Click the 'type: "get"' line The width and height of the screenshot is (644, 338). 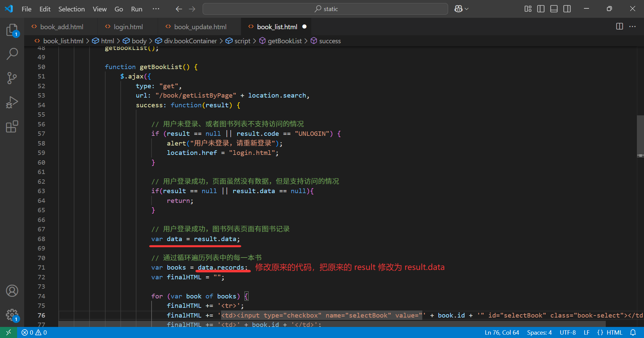pyautogui.click(x=158, y=86)
